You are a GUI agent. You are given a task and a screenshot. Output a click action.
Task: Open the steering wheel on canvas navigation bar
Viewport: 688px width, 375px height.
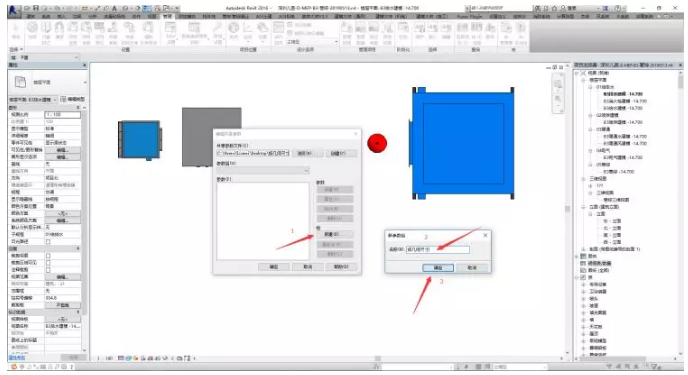(558, 84)
